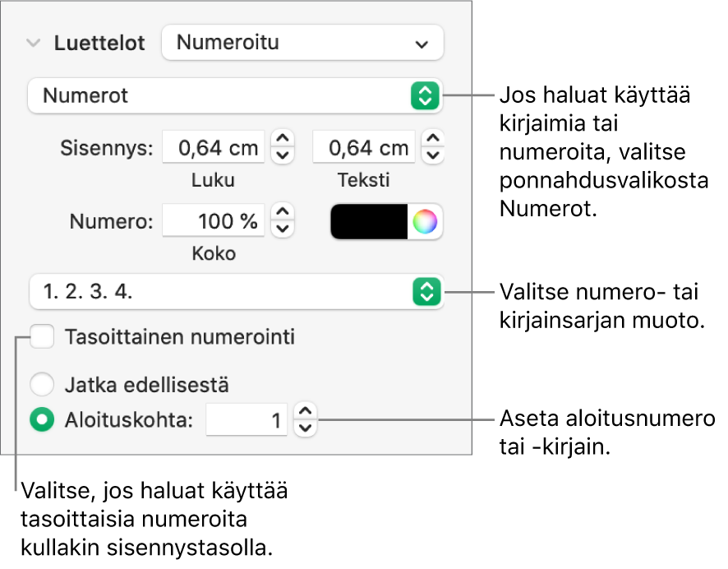Decrease the Luku indent with down arrow
728x569 pixels.
pyautogui.click(x=283, y=155)
